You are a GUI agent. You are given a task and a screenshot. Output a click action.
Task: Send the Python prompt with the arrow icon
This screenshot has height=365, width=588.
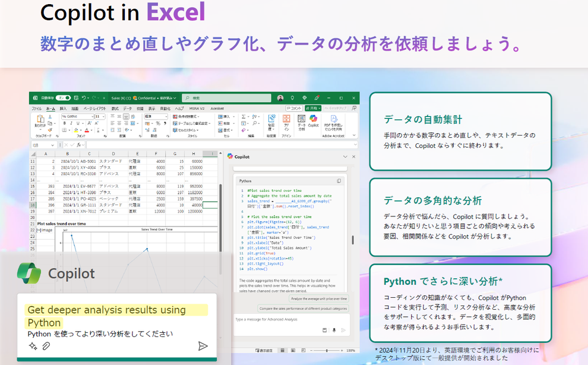(203, 346)
